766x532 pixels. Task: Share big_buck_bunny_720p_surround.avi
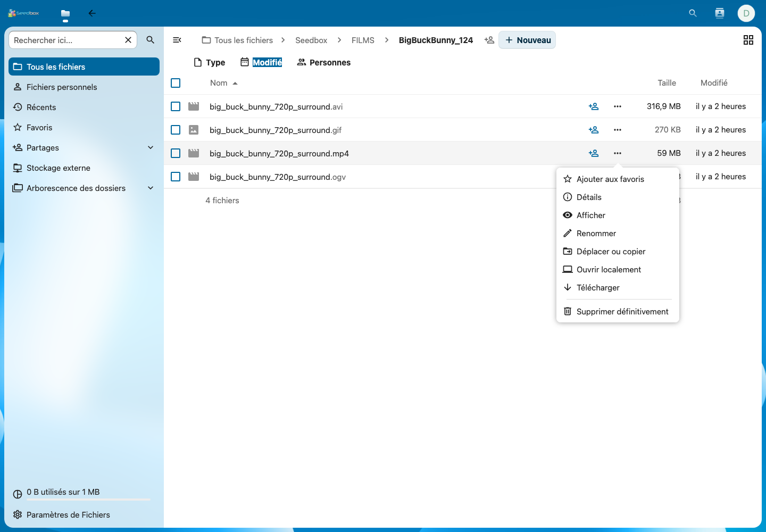pos(594,106)
